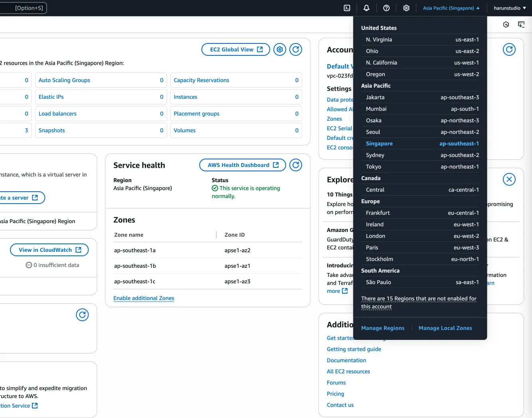Collapse the Asia Pacific (Singapore) region dropdown
The image size is (532, 418).
tap(451, 8)
